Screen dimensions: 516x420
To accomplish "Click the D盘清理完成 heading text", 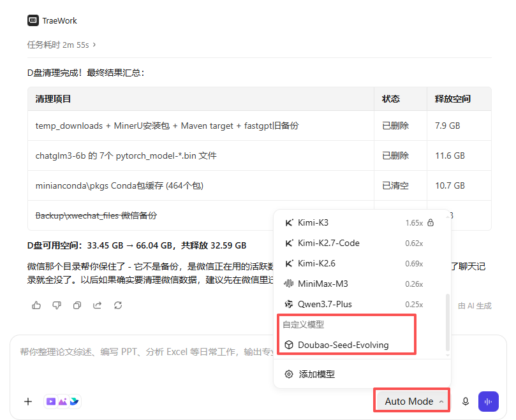I will tap(85, 73).
